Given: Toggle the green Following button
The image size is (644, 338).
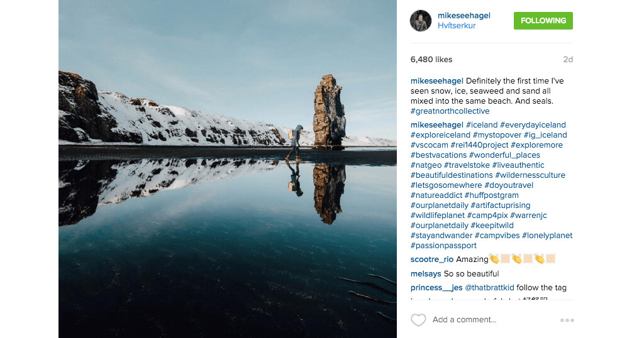Looking at the screenshot, I should (543, 21).
